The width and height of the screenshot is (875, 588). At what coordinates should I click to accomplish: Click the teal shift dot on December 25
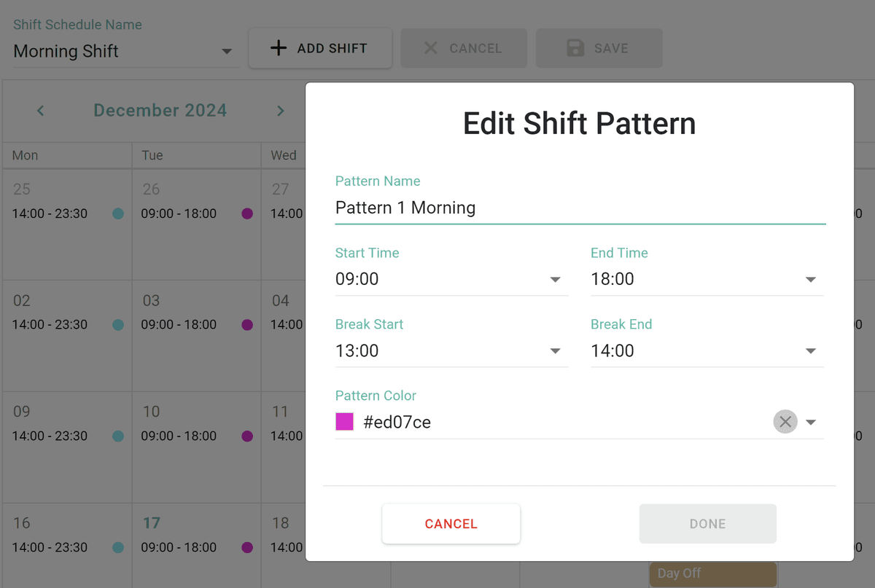tap(117, 213)
